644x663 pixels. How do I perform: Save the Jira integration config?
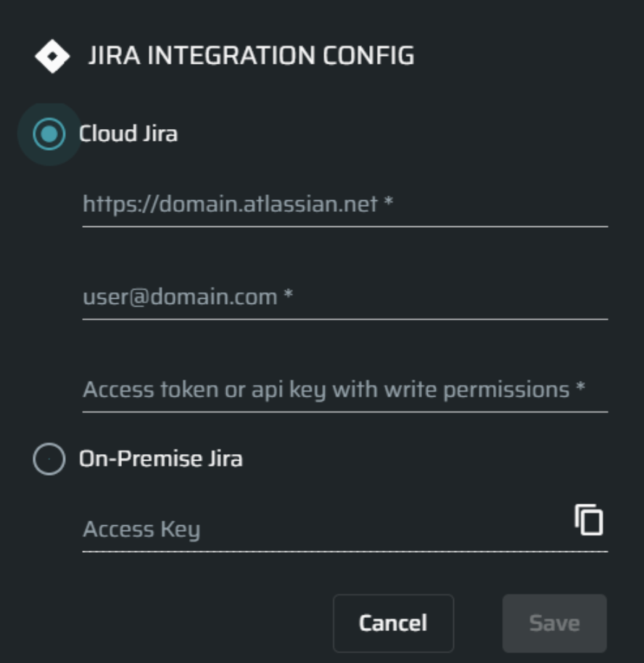click(554, 623)
